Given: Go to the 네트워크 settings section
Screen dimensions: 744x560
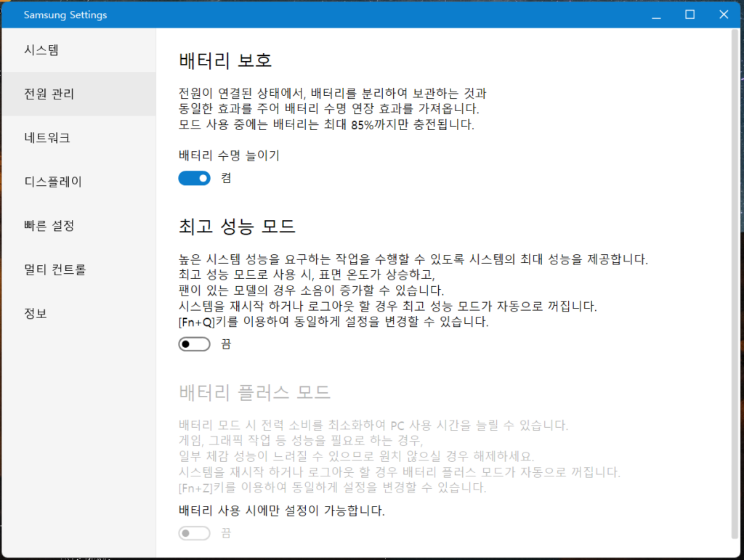Looking at the screenshot, I should tap(78, 138).
